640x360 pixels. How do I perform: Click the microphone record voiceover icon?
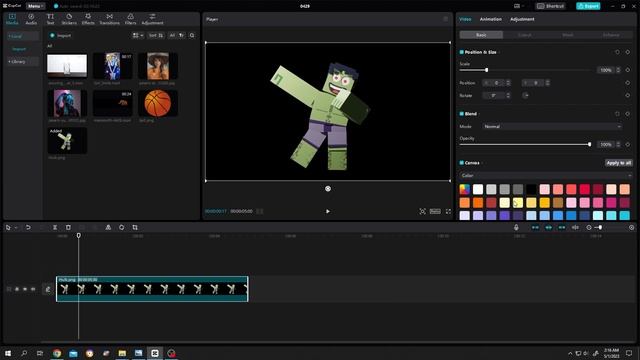click(x=516, y=227)
